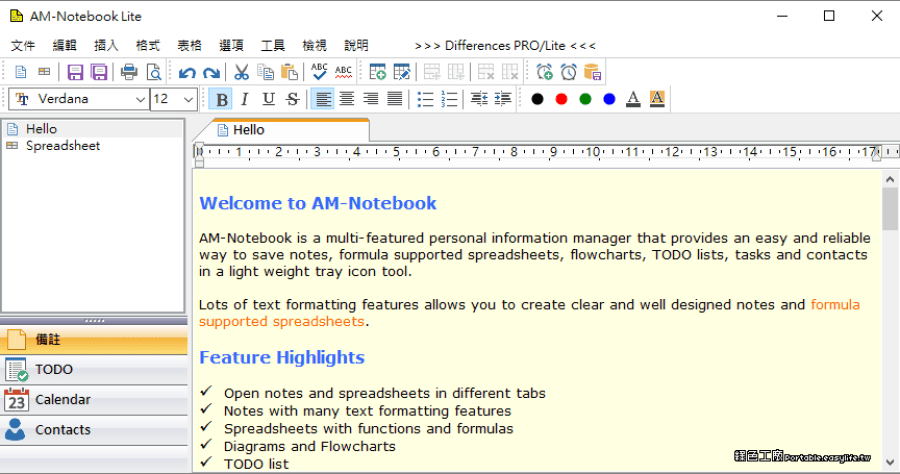Align text right
Image resolution: width=900 pixels, height=474 pixels.
click(371, 99)
